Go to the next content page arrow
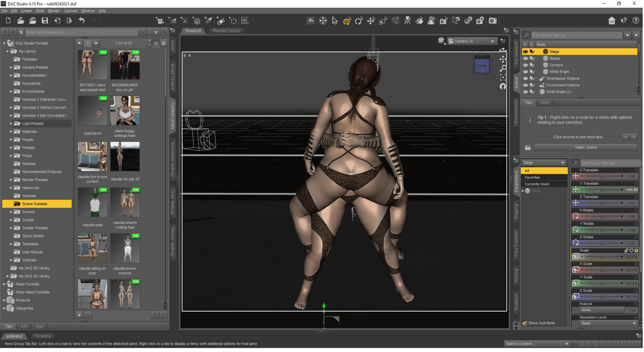The width and height of the screenshot is (644, 352). [x=96, y=43]
